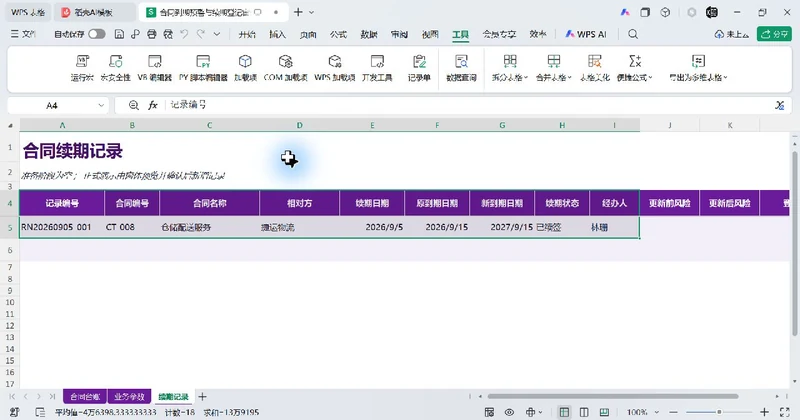Click the print preview icon
This screenshot has height=420, width=800.
168,34
